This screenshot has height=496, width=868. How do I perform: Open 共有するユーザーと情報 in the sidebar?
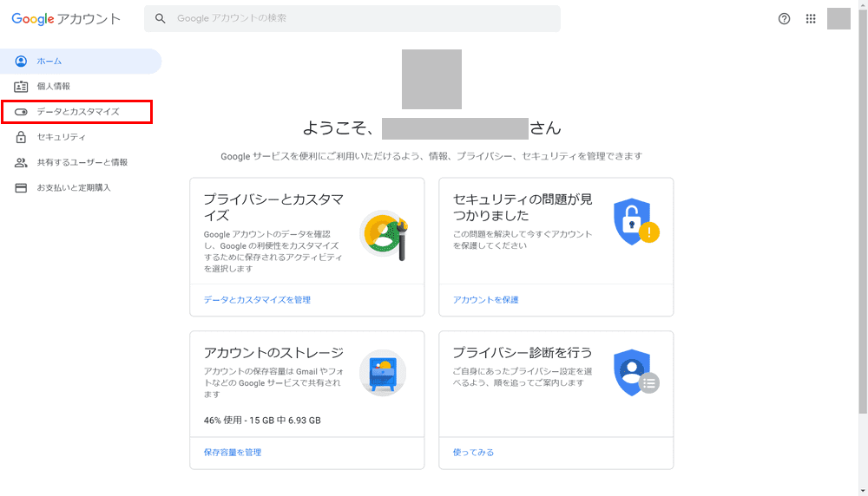coord(81,162)
